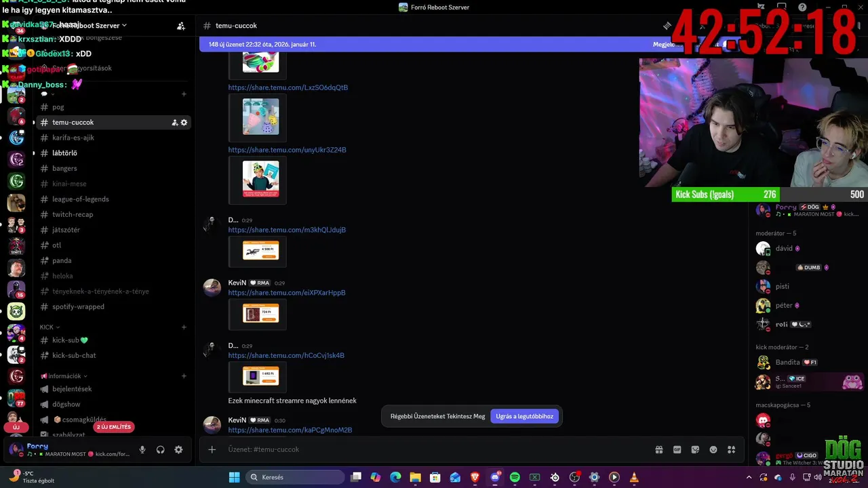The height and width of the screenshot is (488, 868).
Task: Open Windows Start menu
Action: click(x=234, y=477)
